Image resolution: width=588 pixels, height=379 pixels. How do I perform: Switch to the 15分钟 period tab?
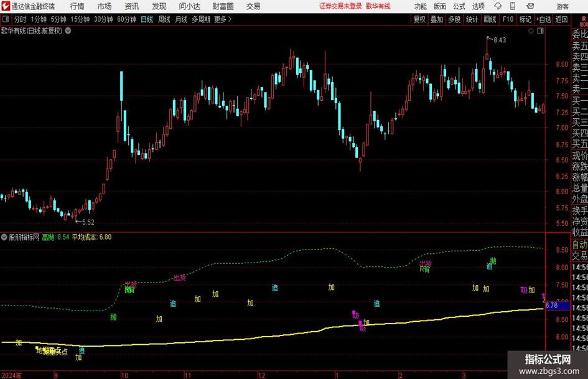point(80,19)
